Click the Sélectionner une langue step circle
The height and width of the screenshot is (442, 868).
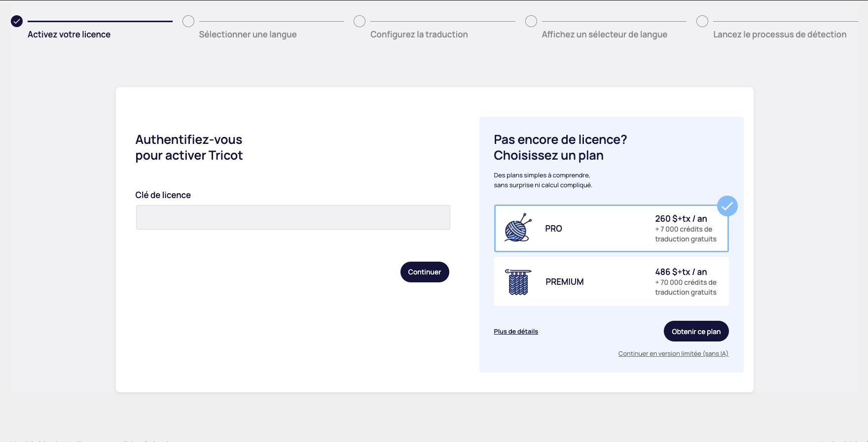188,21
